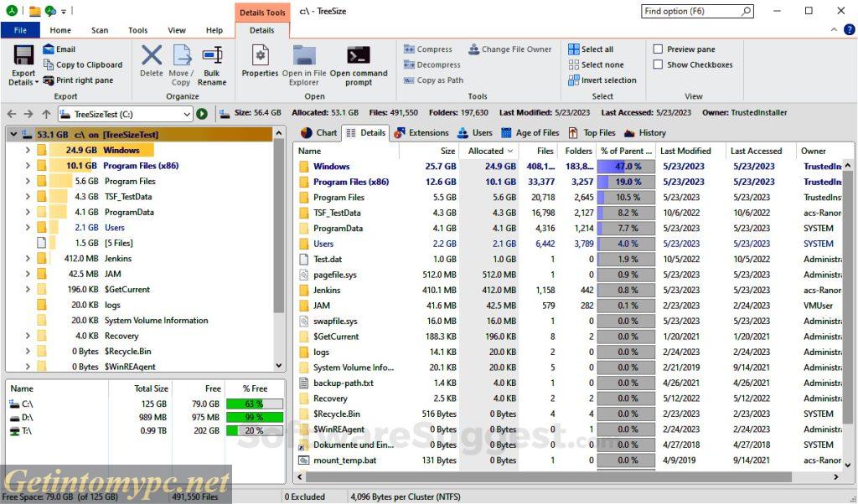
Task: Go up one folder level
Action: 46,114
